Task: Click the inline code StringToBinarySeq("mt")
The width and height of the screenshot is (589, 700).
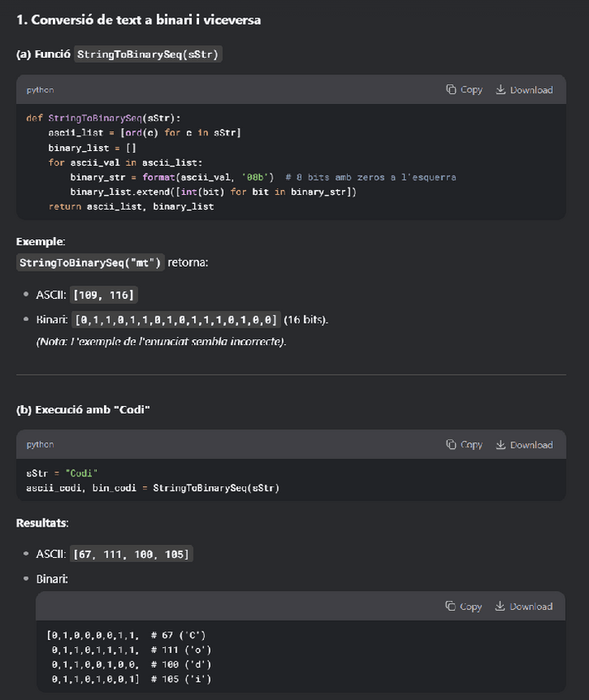Action: [91, 262]
